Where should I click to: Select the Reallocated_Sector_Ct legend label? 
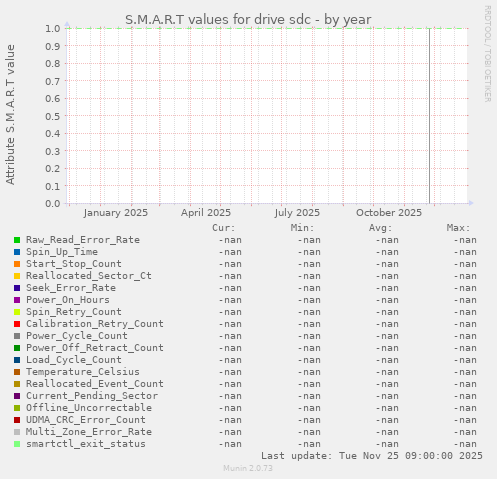pyautogui.click(x=89, y=276)
